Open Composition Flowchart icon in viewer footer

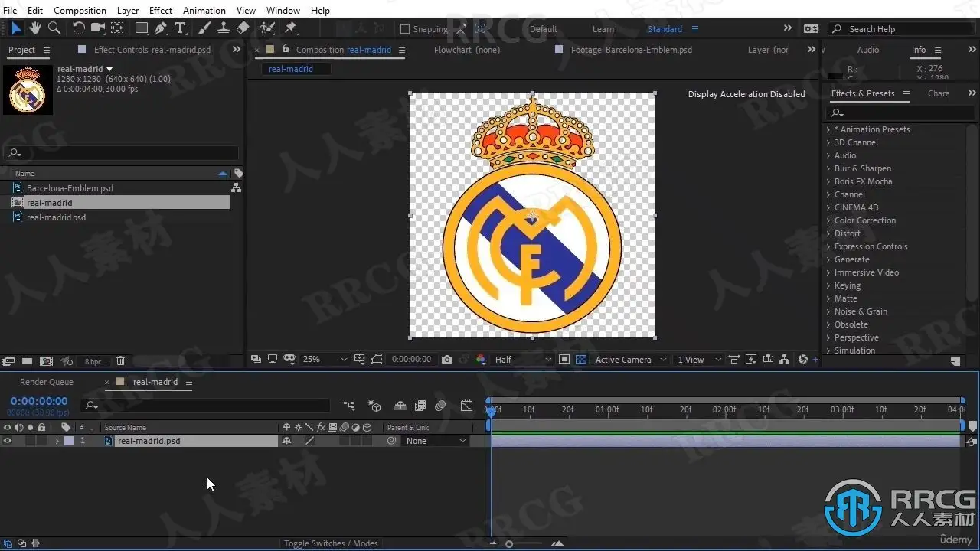pyautogui.click(x=784, y=359)
